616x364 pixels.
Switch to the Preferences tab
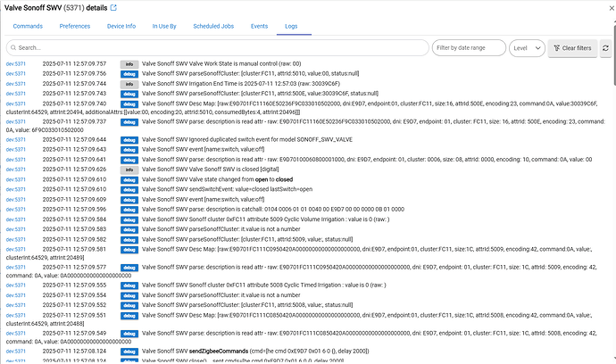coord(75,26)
